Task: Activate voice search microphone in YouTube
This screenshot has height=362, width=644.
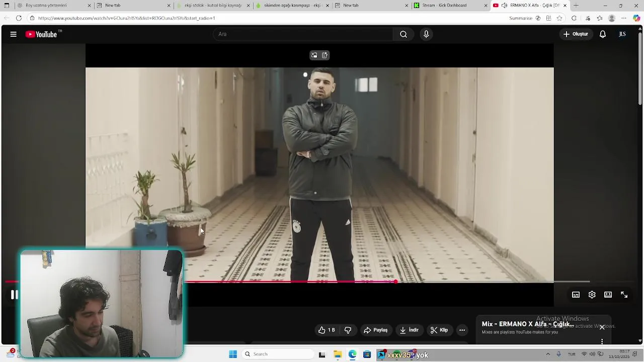Action: 426,34
